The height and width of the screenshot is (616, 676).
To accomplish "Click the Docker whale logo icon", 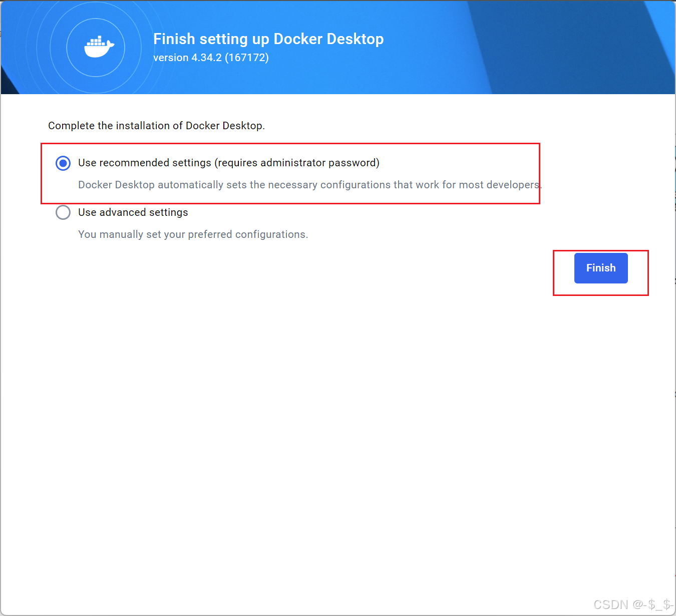I will pyautogui.click(x=99, y=47).
